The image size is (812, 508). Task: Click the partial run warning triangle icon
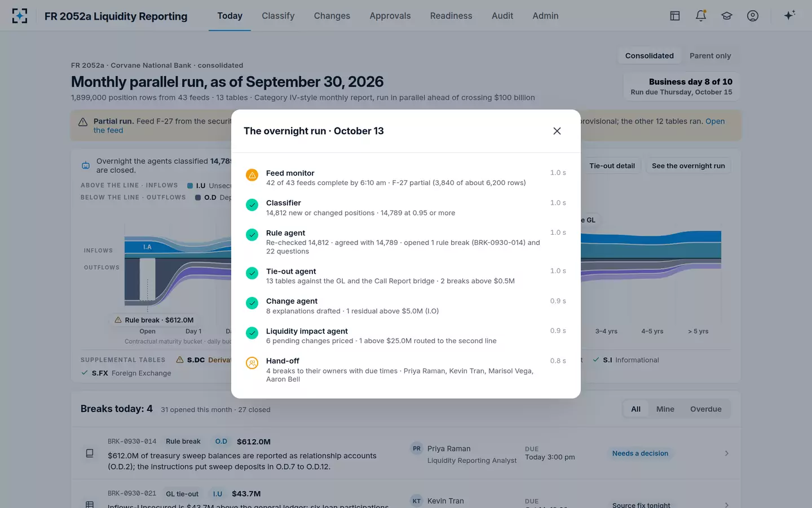83,122
